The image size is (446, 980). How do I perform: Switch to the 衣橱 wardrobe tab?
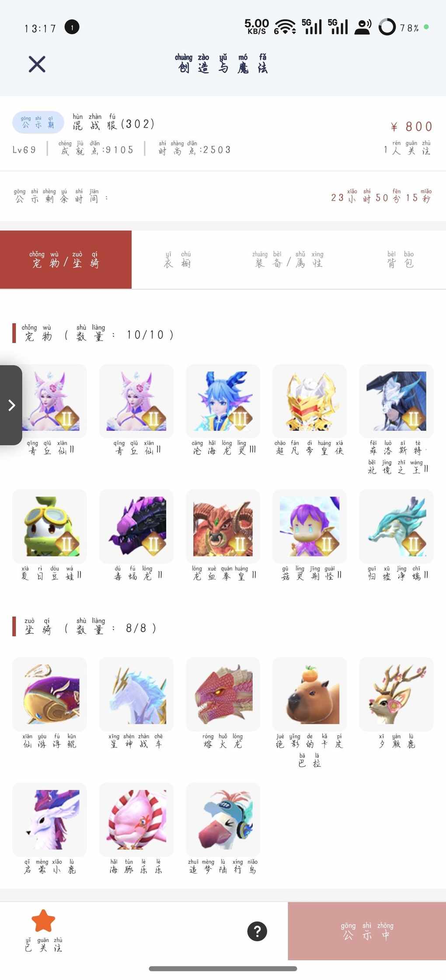point(177,260)
